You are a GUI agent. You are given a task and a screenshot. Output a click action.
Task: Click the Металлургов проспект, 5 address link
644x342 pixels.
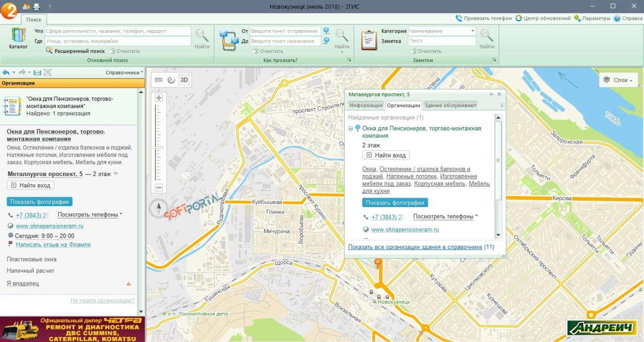(x=45, y=174)
